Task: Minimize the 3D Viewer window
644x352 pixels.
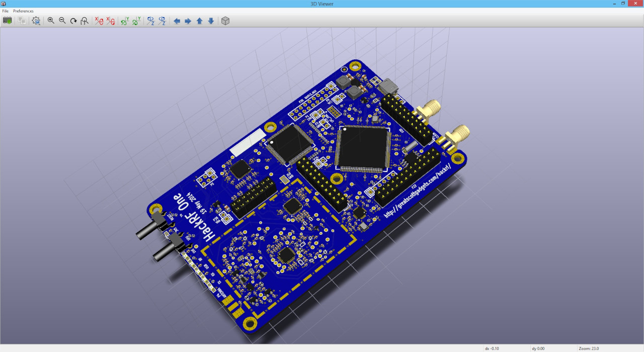Action: coord(613,4)
